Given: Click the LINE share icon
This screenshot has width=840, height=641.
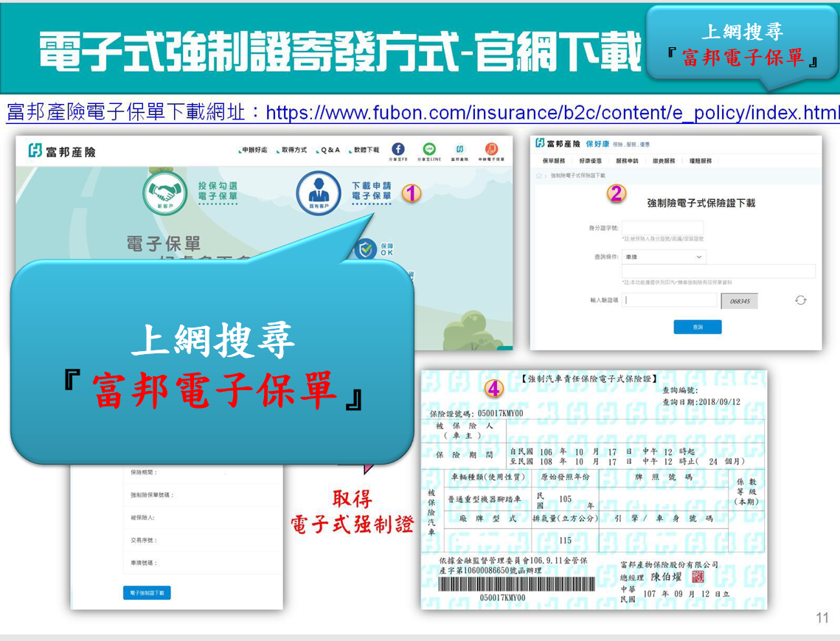Looking at the screenshot, I should [429, 149].
